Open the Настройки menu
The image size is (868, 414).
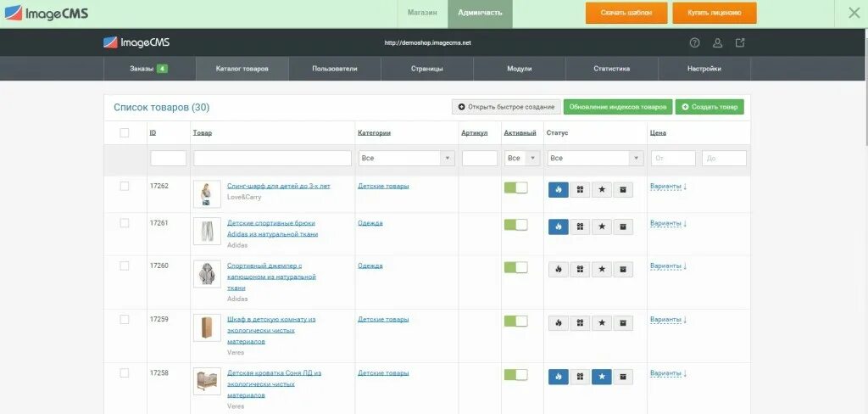point(704,69)
